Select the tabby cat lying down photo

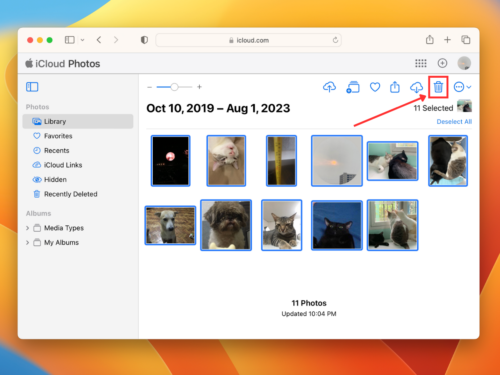click(281, 225)
